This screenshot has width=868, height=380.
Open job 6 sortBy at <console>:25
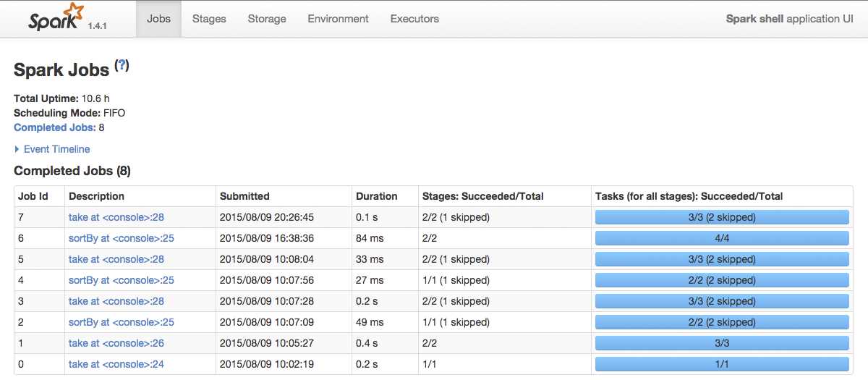[x=122, y=238]
